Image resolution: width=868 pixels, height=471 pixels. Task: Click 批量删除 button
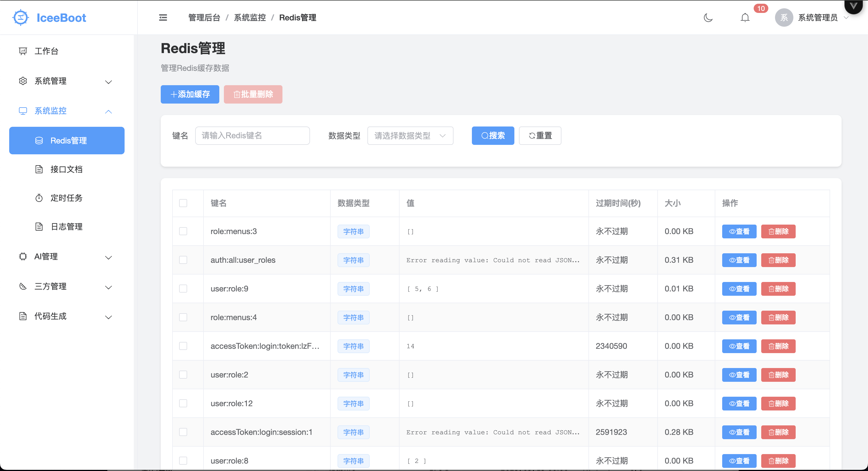[x=253, y=94]
